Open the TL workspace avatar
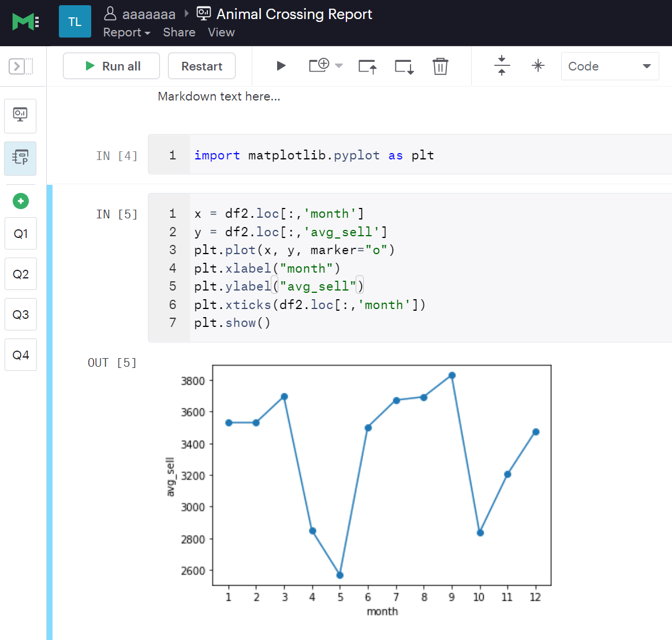Screen dimensions: 672x640 pyautogui.click(x=75, y=21)
